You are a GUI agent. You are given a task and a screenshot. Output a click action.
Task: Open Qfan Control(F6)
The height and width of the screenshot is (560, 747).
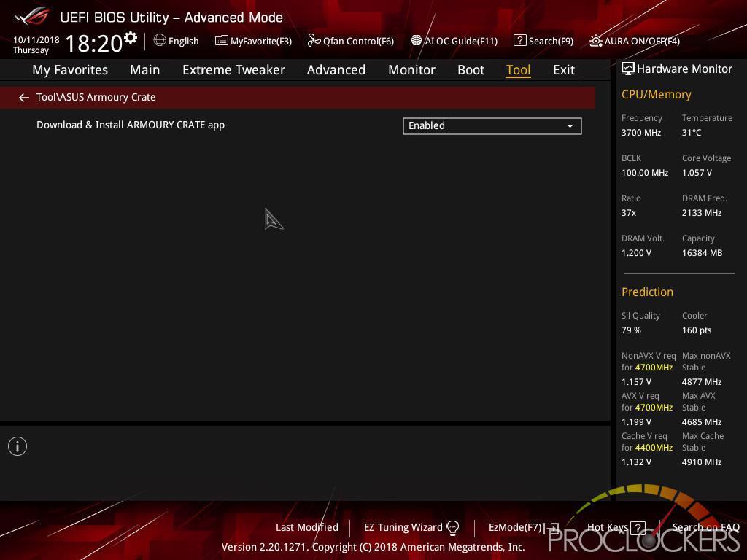coord(351,41)
